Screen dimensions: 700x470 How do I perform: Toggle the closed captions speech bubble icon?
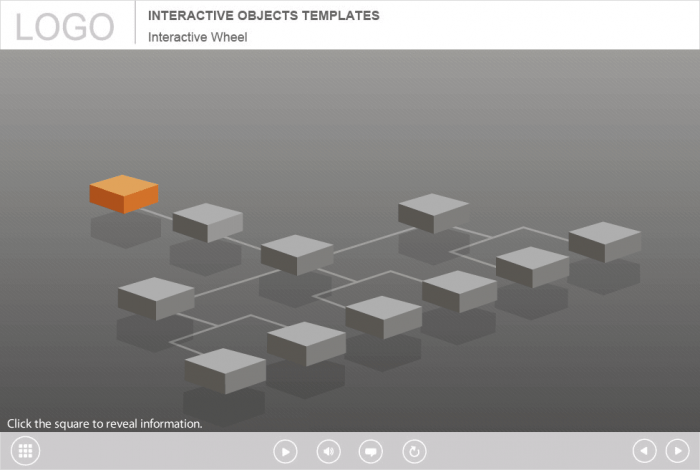(371, 452)
